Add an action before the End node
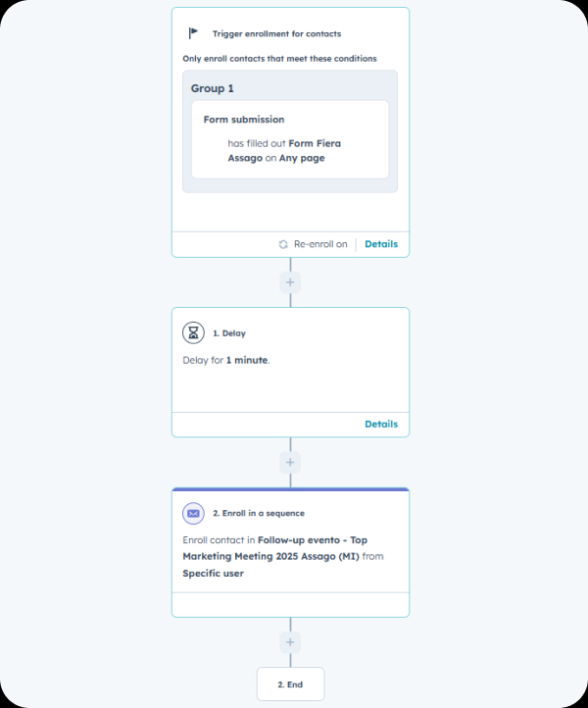The image size is (588, 708). point(289,642)
